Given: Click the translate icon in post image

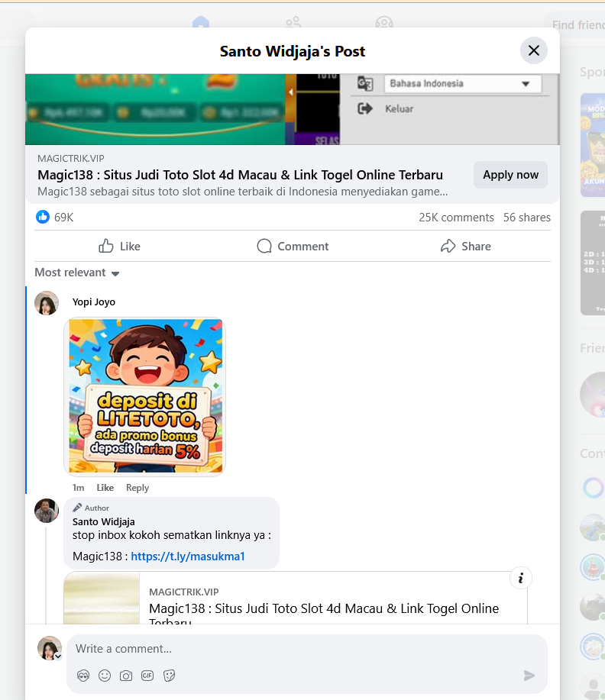Looking at the screenshot, I should point(365,83).
